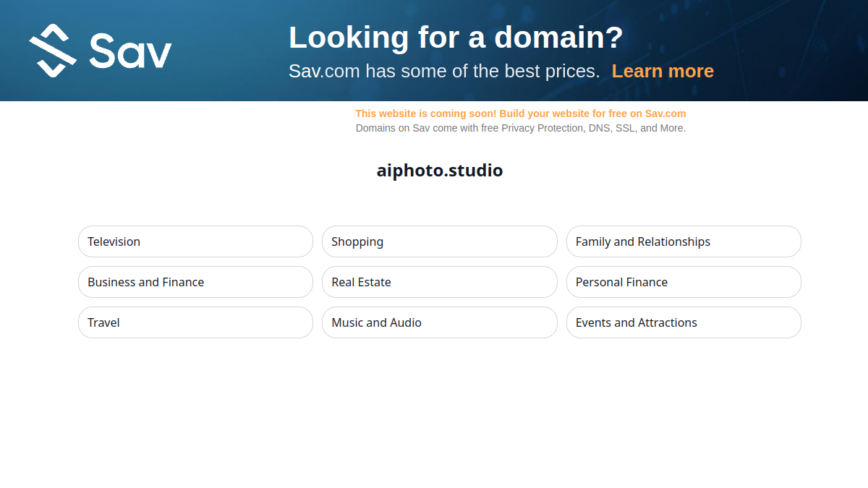Select the Shopping category
This screenshot has height=488, width=868.
440,241
